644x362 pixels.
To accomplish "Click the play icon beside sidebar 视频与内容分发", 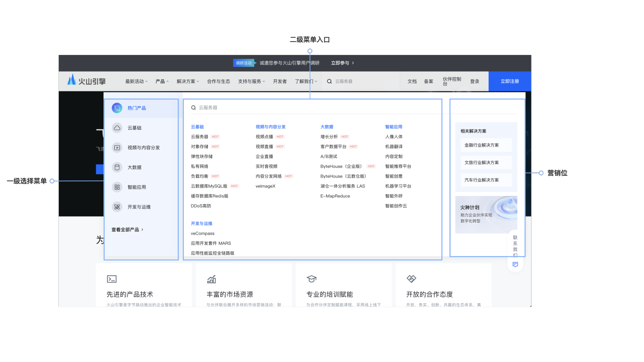I will point(117,148).
